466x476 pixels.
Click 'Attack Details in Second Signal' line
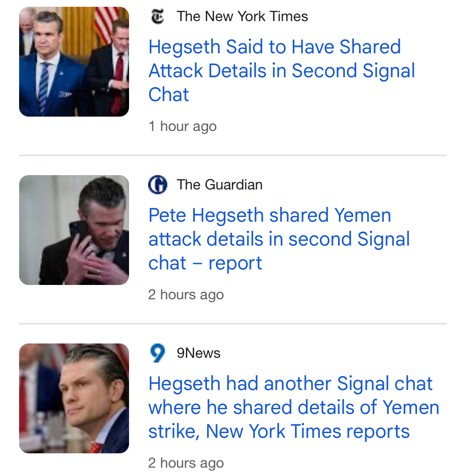282,71
